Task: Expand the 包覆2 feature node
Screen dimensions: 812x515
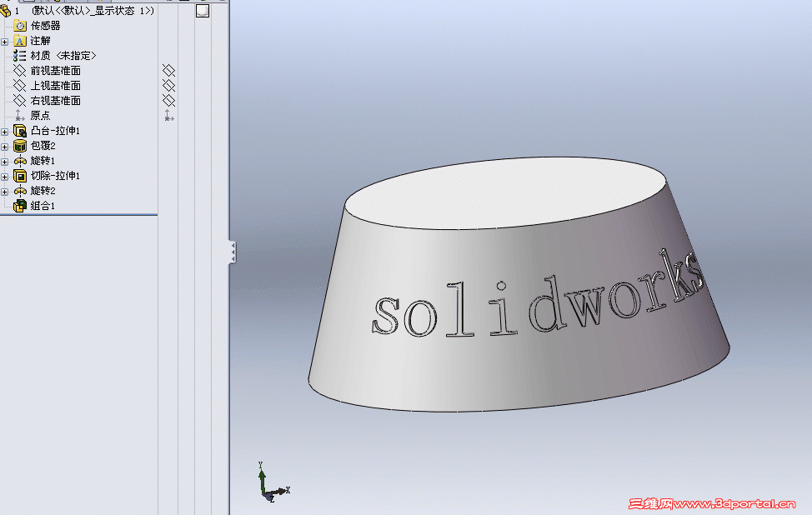Action: [5, 147]
